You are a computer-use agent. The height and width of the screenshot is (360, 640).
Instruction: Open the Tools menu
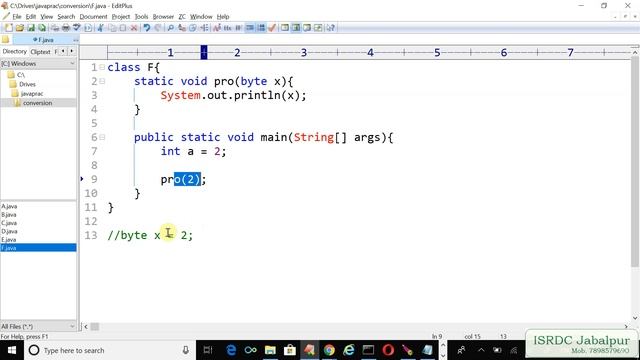[x=141, y=17]
